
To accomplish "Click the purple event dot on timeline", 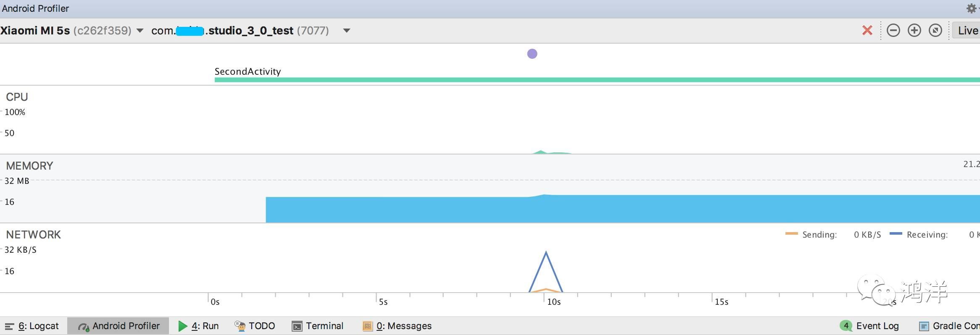I will point(532,54).
